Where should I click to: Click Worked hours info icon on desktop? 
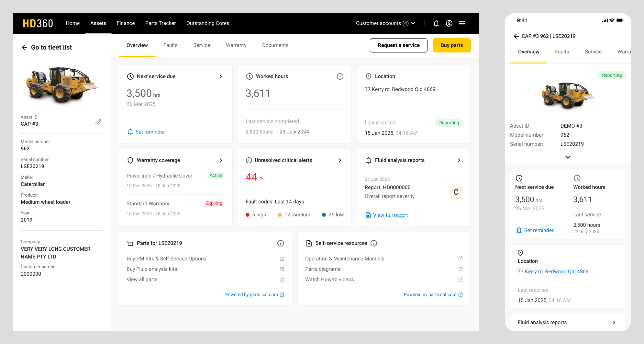click(340, 76)
